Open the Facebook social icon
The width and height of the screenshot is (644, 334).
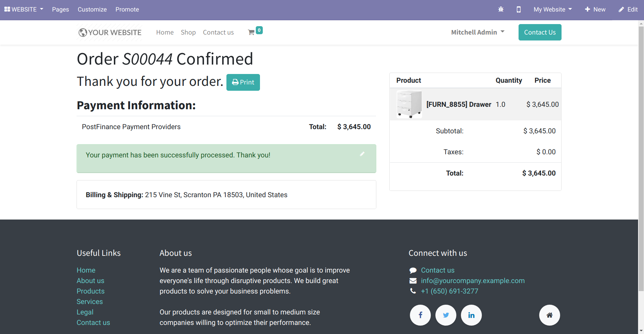420,315
